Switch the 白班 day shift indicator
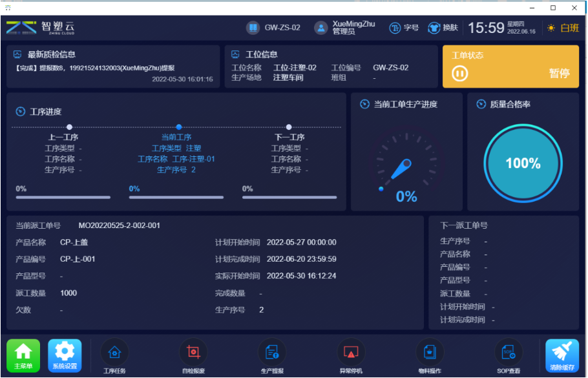 (563, 28)
